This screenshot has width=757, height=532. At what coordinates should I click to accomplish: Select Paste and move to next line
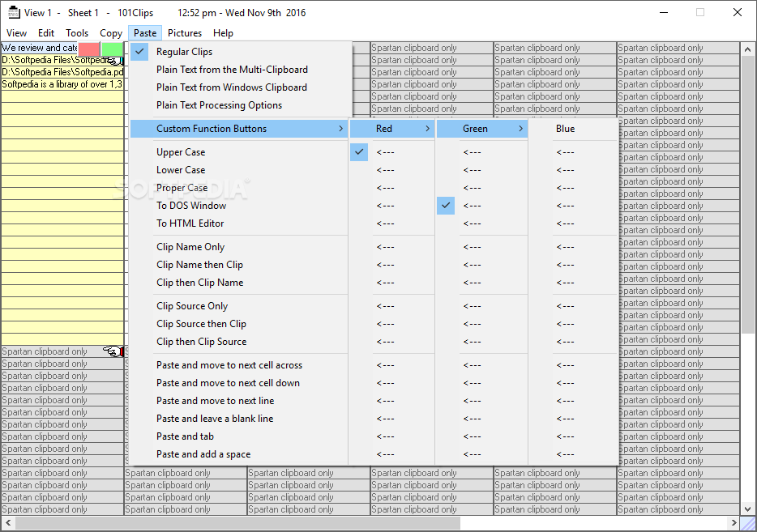point(239,402)
